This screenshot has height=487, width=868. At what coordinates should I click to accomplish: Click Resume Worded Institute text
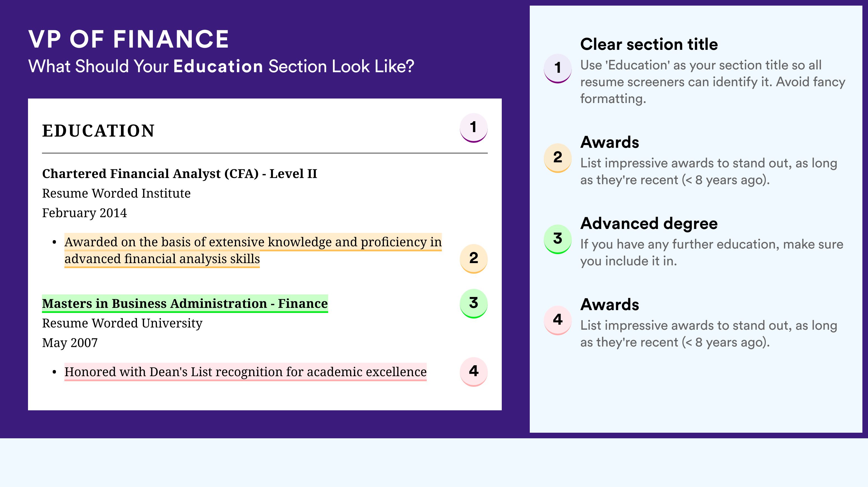click(x=116, y=193)
